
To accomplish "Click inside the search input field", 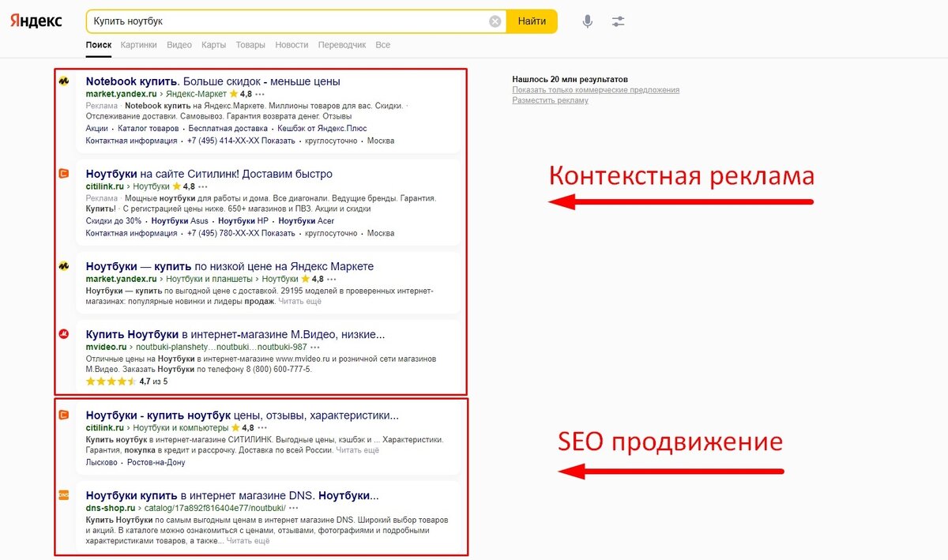I will pos(276,21).
